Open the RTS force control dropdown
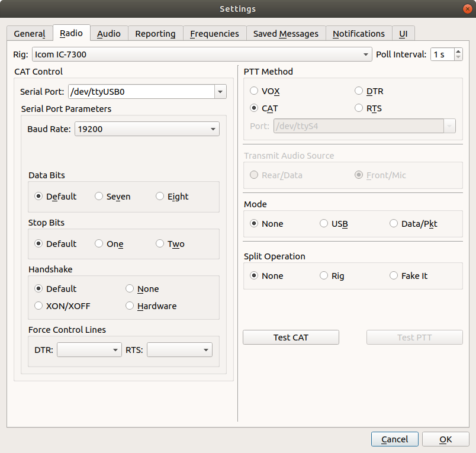This screenshot has height=453, width=476. [x=180, y=350]
